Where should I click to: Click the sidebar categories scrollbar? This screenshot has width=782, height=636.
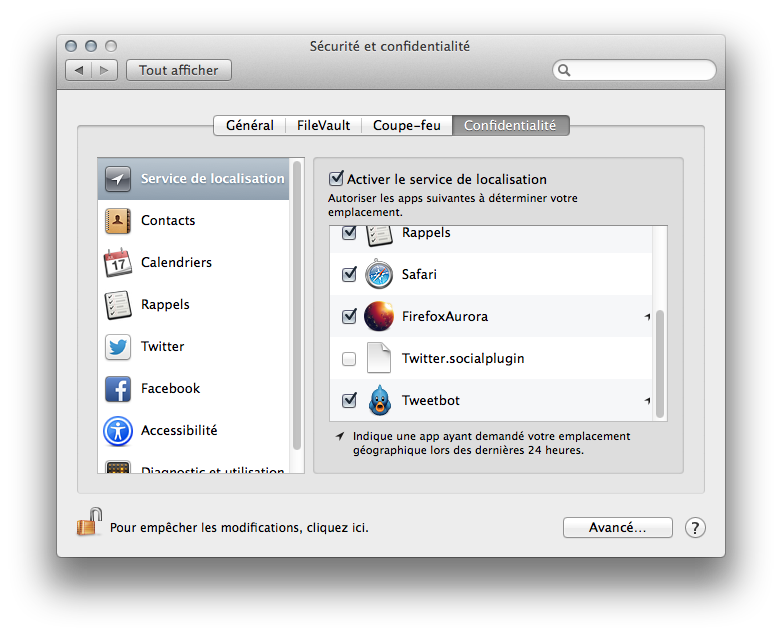(297, 305)
